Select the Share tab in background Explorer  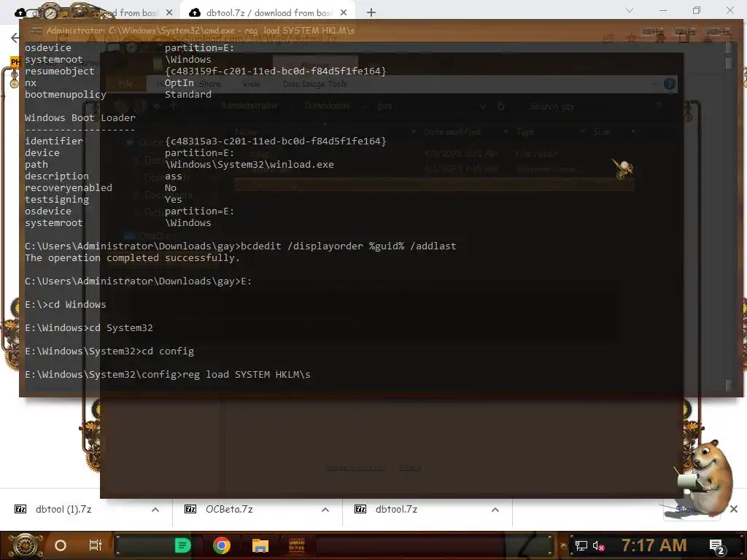209,84
